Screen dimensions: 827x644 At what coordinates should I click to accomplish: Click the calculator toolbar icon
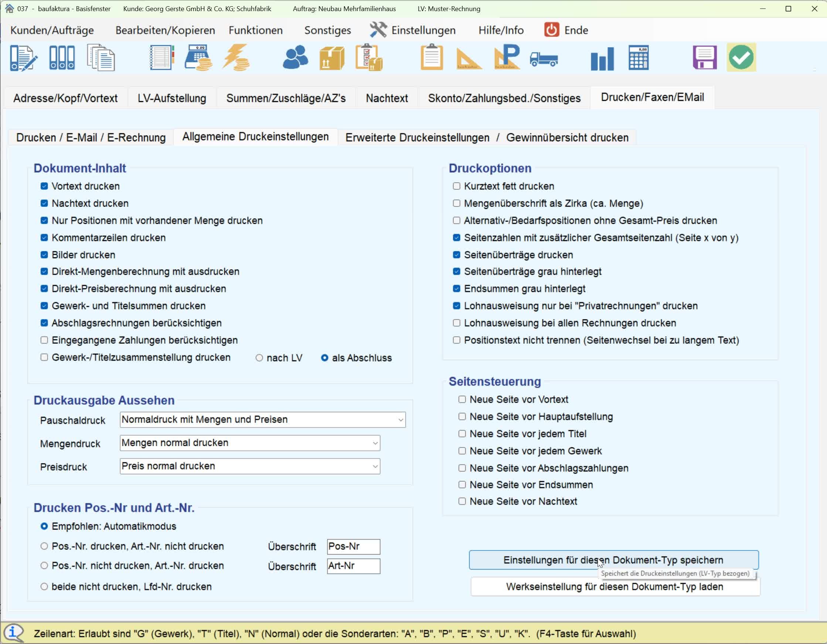point(639,58)
